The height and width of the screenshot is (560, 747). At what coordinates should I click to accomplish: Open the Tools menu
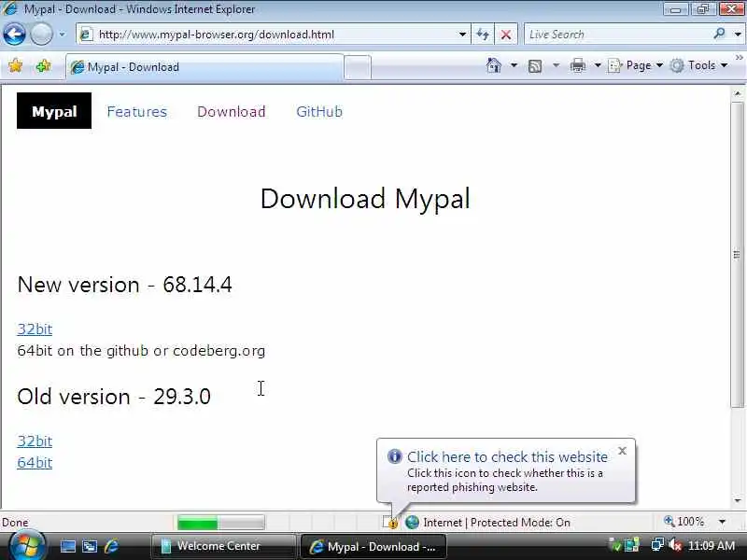point(698,65)
